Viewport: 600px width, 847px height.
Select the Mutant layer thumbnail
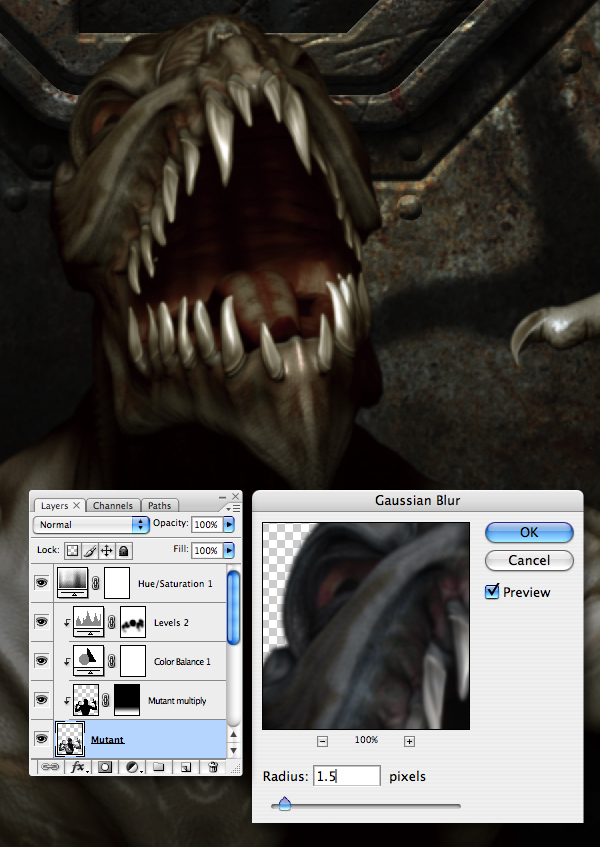(x=70, y=739)
